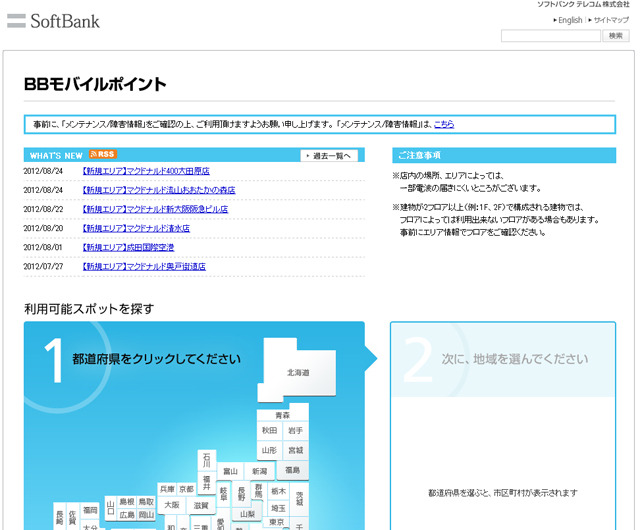The image size is (640, 530).
Task: Open the サイトマップ link
Action: 611,20
